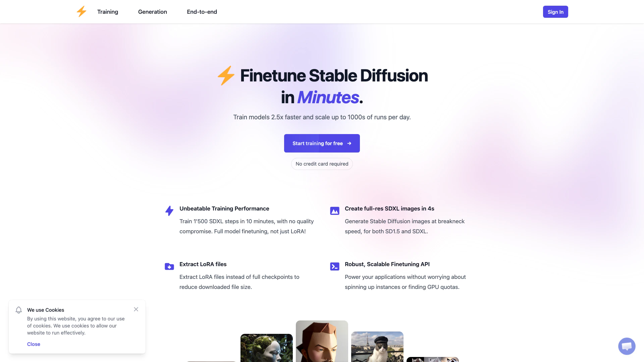Open the Training menu item
644x362 pixels.
pyautogui.click(x=108, y=12)
